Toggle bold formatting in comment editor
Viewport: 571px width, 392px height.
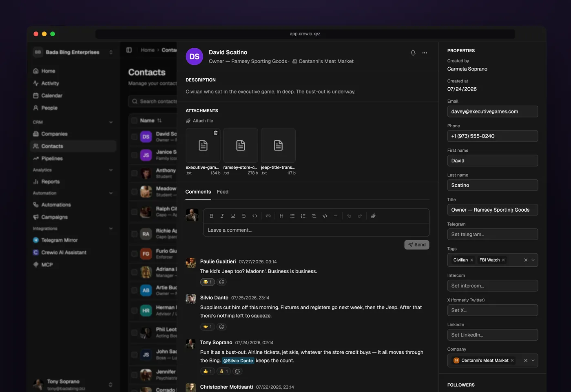pyautogui.click(x=211, y=216)
